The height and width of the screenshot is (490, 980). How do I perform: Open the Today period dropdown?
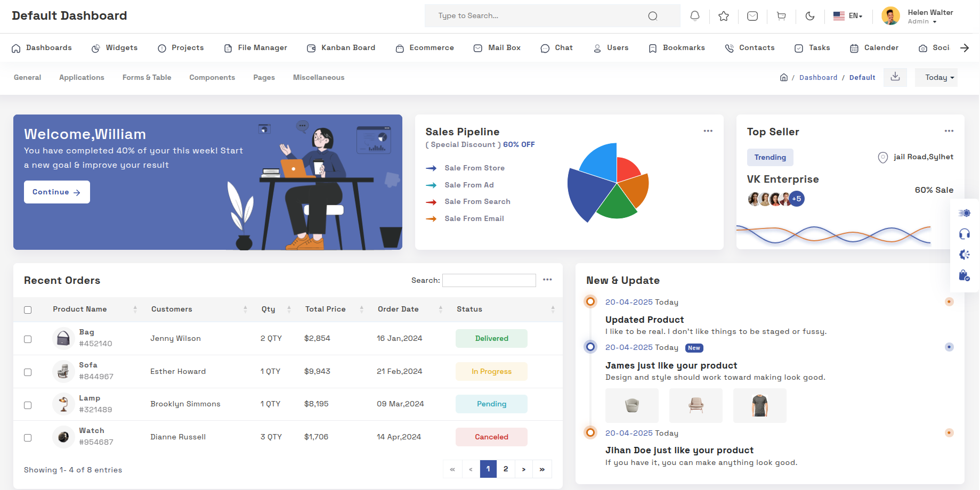click(936, 77)
